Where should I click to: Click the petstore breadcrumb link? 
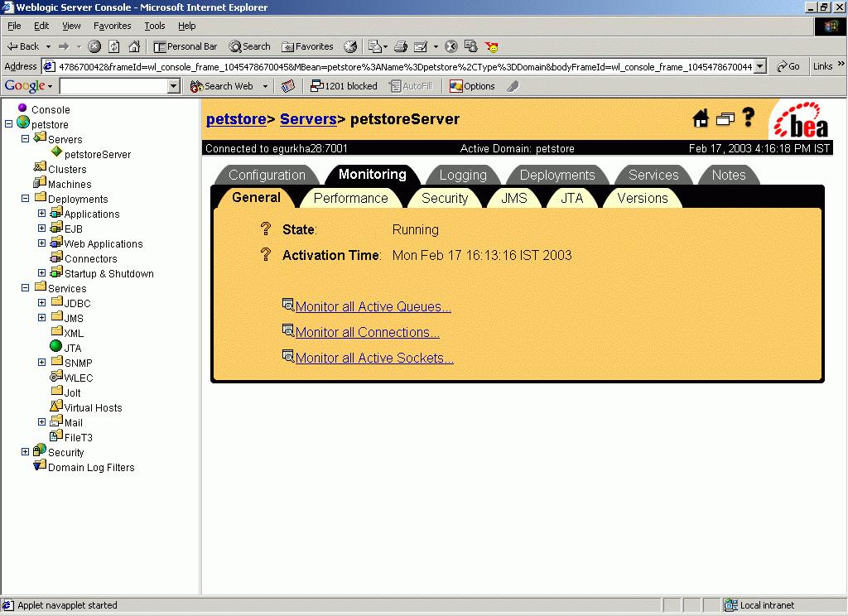(236, 119)
